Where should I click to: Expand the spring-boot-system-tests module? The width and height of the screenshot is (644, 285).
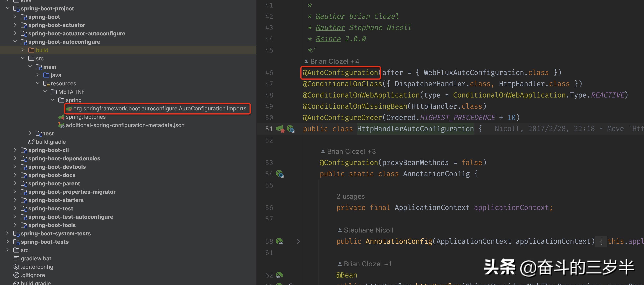tap(8, 233)
